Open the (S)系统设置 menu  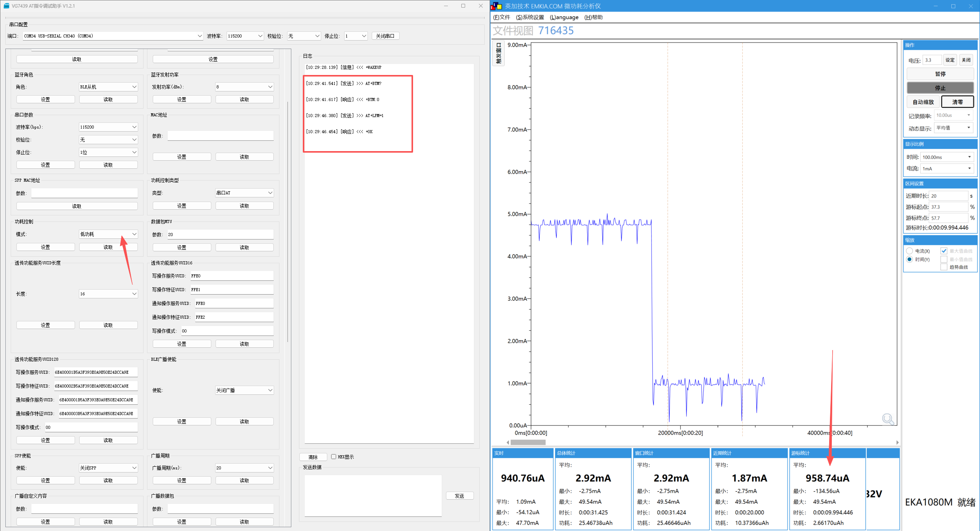530,17
